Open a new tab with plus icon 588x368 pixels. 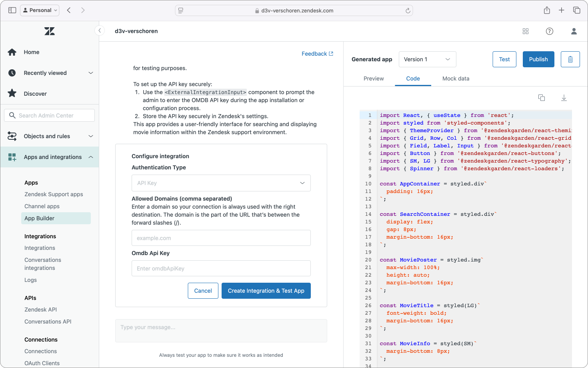[x=562, y=10]
